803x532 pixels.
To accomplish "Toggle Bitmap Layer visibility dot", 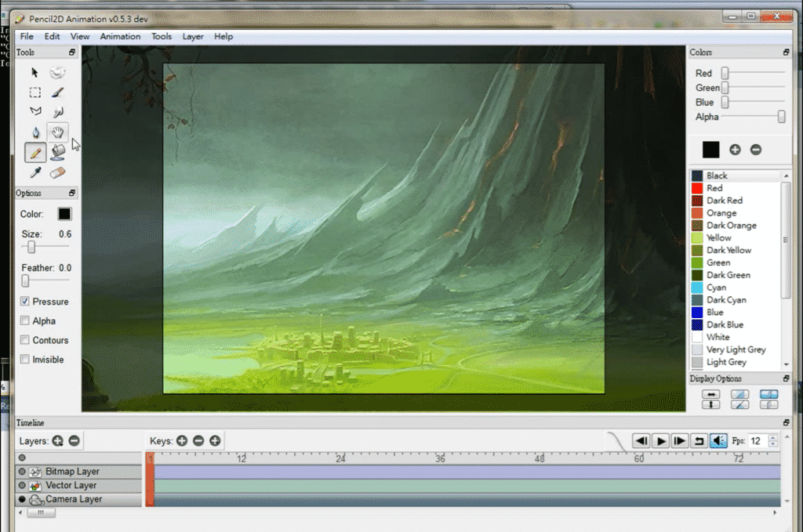I will click(x=22, y=472).
